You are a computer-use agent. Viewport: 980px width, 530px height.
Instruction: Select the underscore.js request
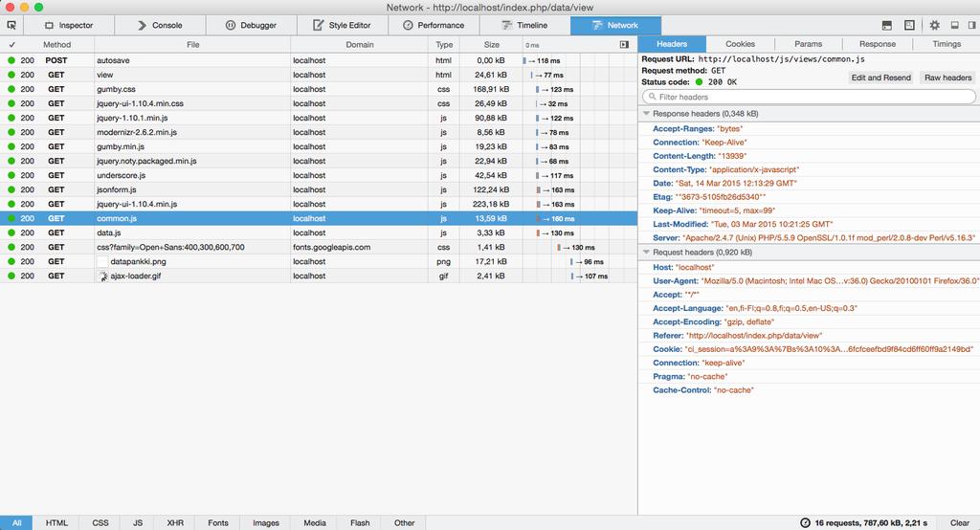click(319, 175)
